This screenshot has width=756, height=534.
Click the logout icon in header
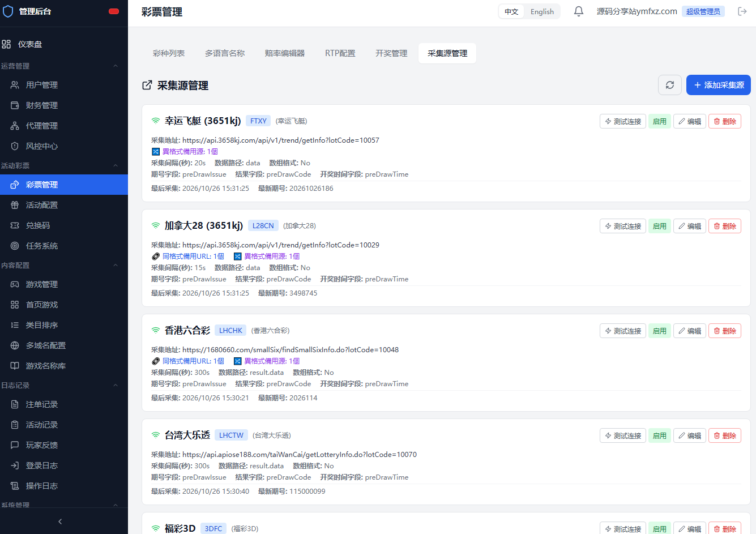[742, 11]
